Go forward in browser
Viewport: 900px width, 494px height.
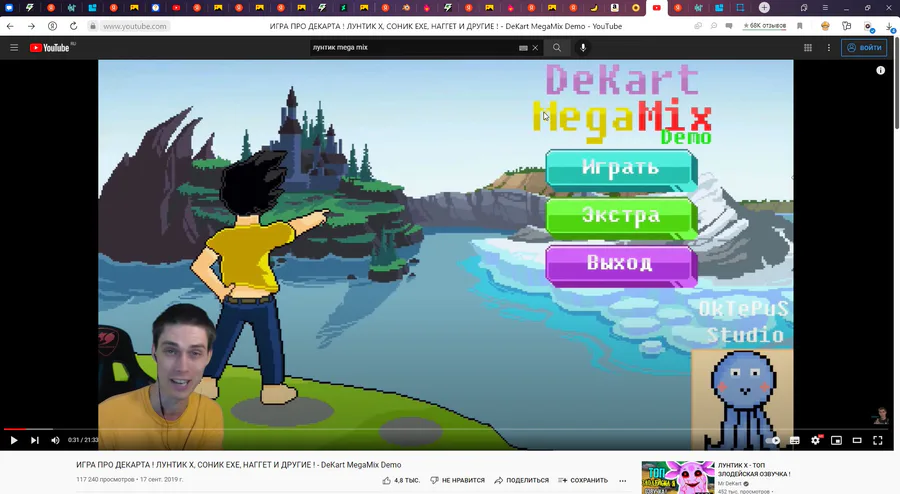(x=31, y=26)
